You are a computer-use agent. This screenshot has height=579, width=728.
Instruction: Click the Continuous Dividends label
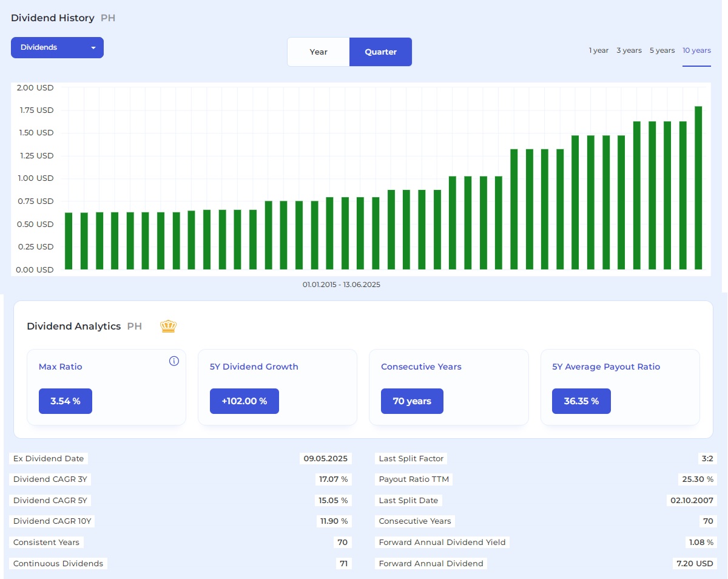pos(58,564)
